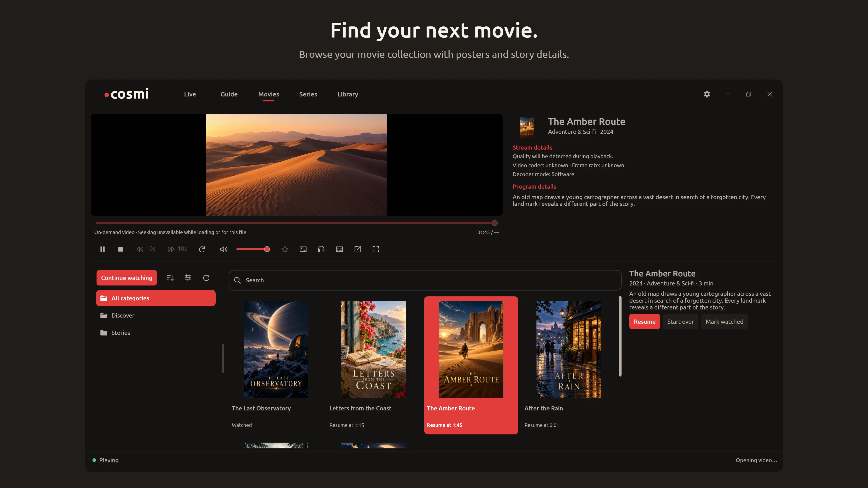Screen dimensions: 868x488
Task: Open the Series tab
Action: pos(308,94)
